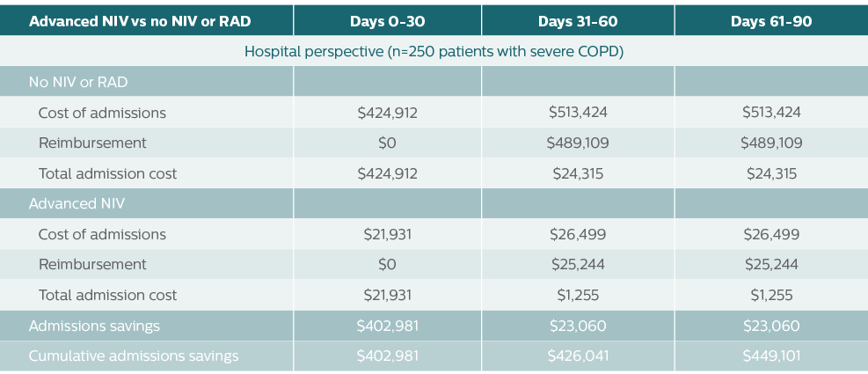
Task: Click the $424,912 cost of admissions cell
Action: 388,113
